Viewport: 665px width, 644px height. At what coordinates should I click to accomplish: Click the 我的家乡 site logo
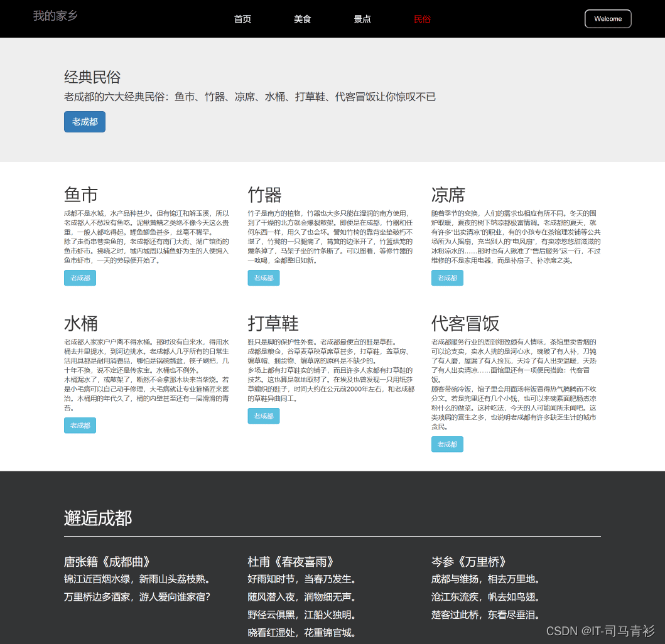[55, 16]
